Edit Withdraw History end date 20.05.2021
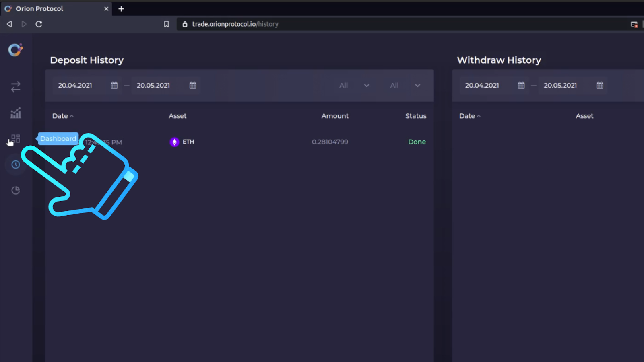 [x=560, y=85]
